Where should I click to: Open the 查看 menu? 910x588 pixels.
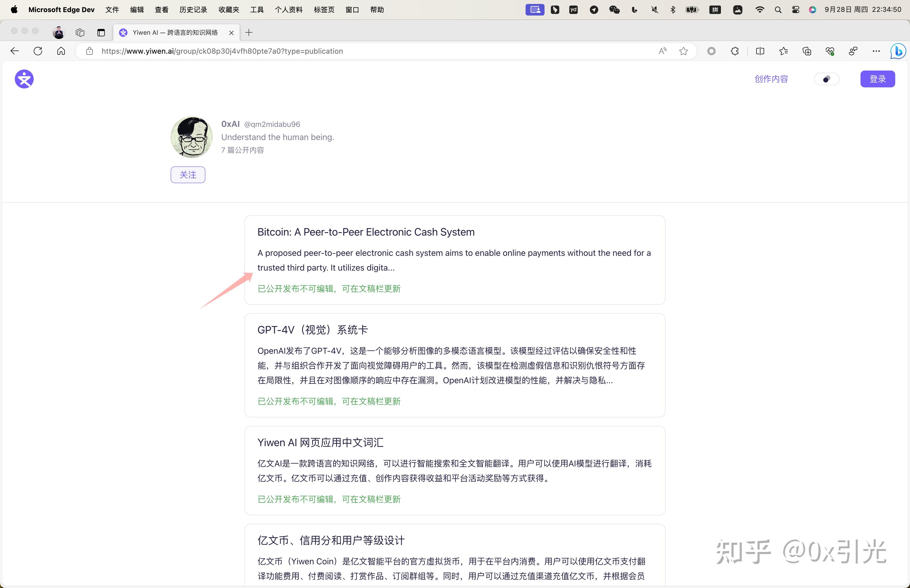coord(161,9)
